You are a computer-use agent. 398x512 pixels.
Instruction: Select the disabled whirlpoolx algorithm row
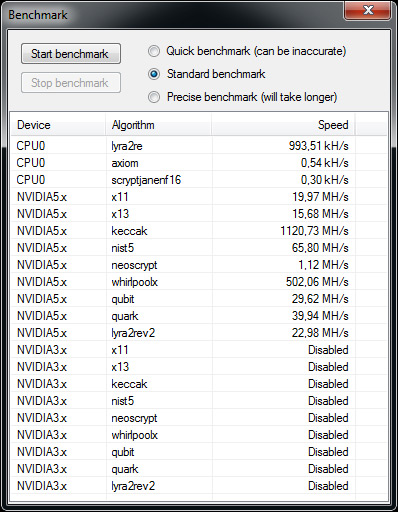(199, 435)
